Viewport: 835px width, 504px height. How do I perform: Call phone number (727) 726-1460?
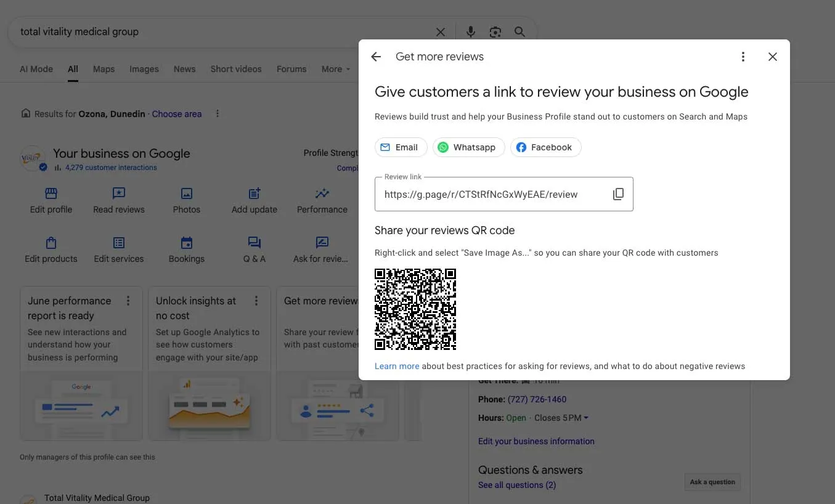click(x=537, y=399)
